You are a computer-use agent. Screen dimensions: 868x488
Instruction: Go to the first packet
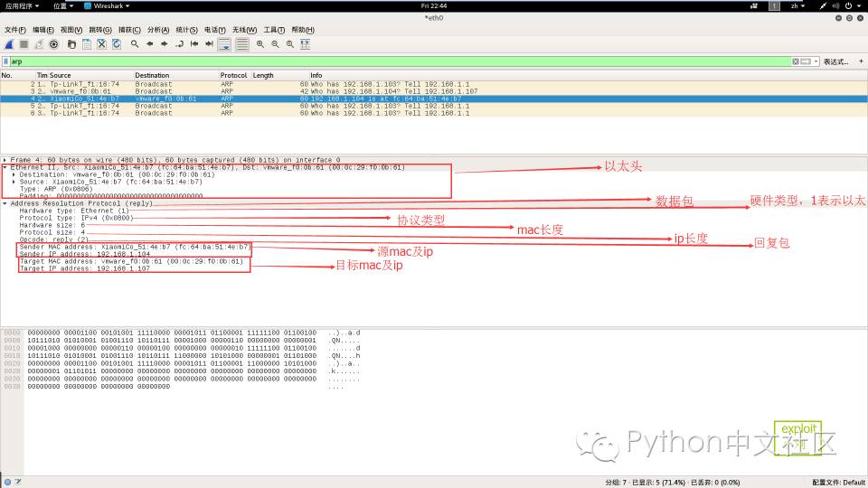[194, 44]
